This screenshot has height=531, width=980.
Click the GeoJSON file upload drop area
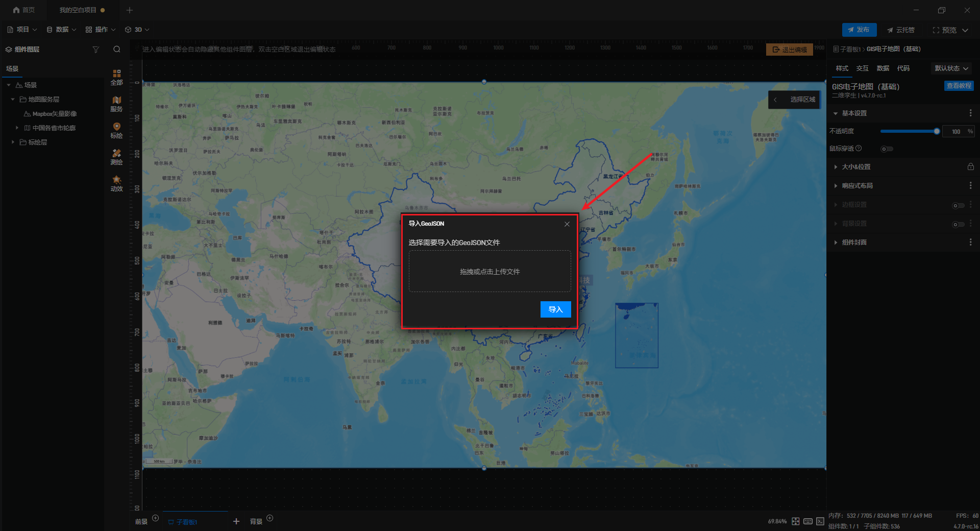tap(489, 271)
